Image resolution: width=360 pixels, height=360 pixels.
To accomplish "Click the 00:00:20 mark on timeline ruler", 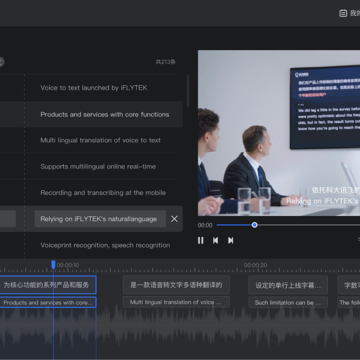I will 255,265.
